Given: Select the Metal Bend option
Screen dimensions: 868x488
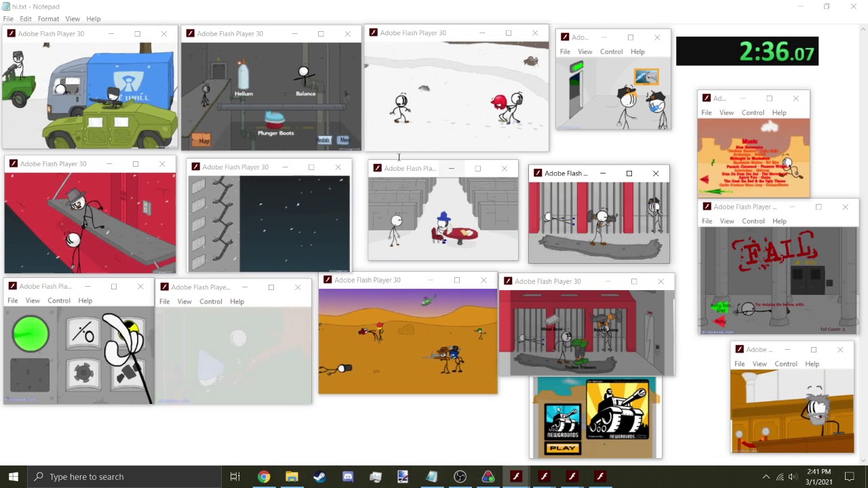Looking at the screenshot, I should pos(551,323).
